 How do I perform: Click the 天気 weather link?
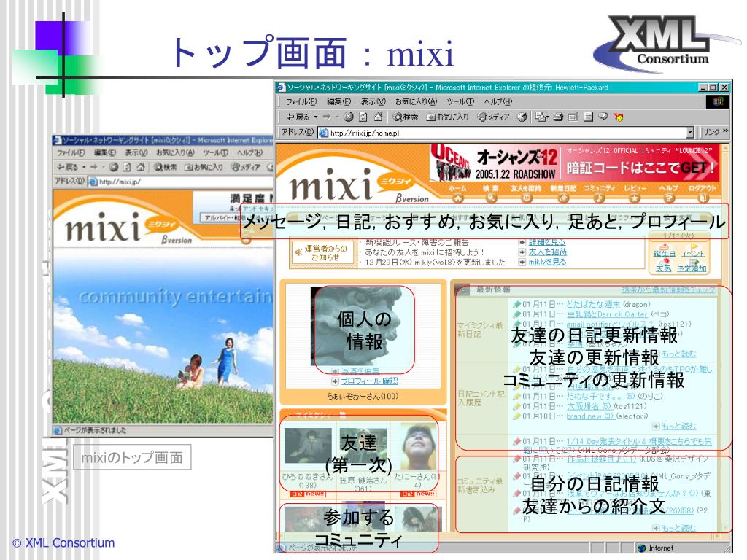tap(663, 268)
